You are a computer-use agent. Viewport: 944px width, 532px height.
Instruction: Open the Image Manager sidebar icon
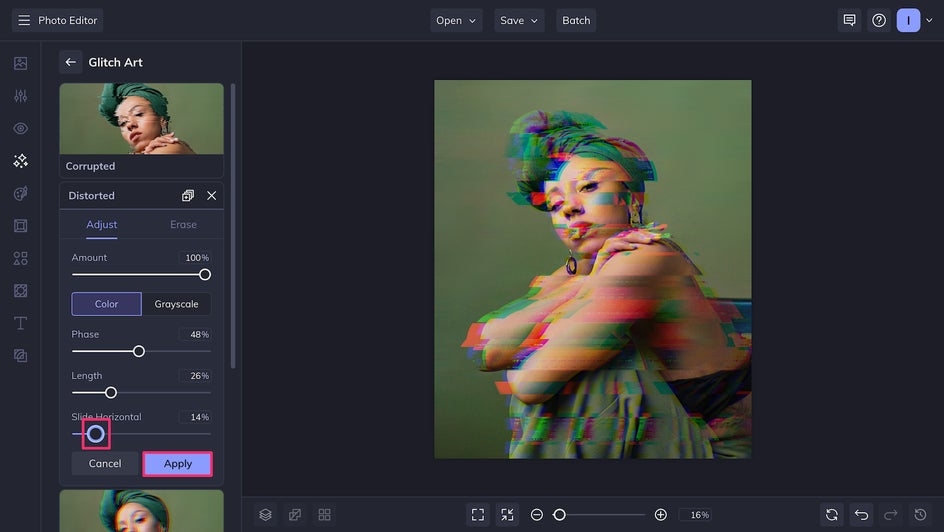(20, 63)
